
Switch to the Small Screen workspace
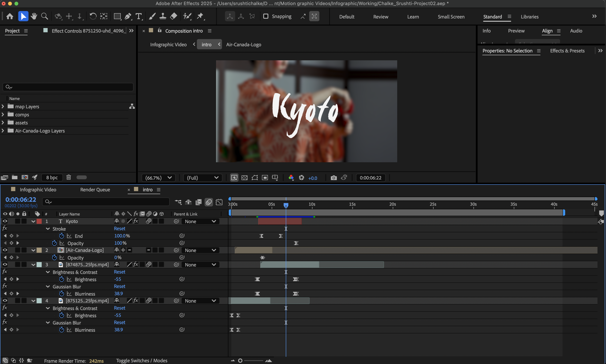451,16
